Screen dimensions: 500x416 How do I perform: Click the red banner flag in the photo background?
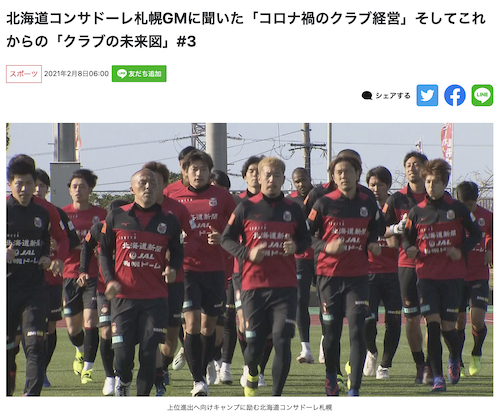pos(447,143)
